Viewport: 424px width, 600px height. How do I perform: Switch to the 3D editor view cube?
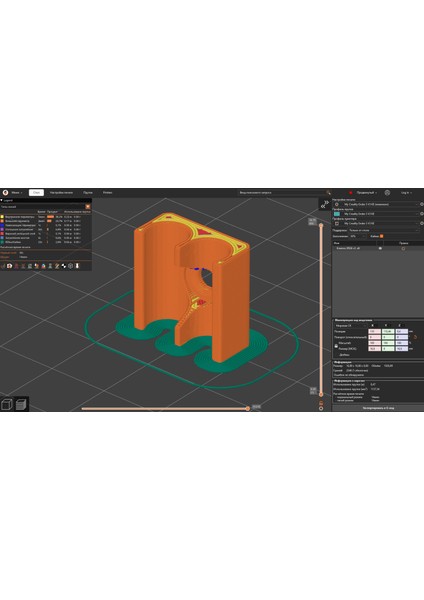[x=7, y=404]
